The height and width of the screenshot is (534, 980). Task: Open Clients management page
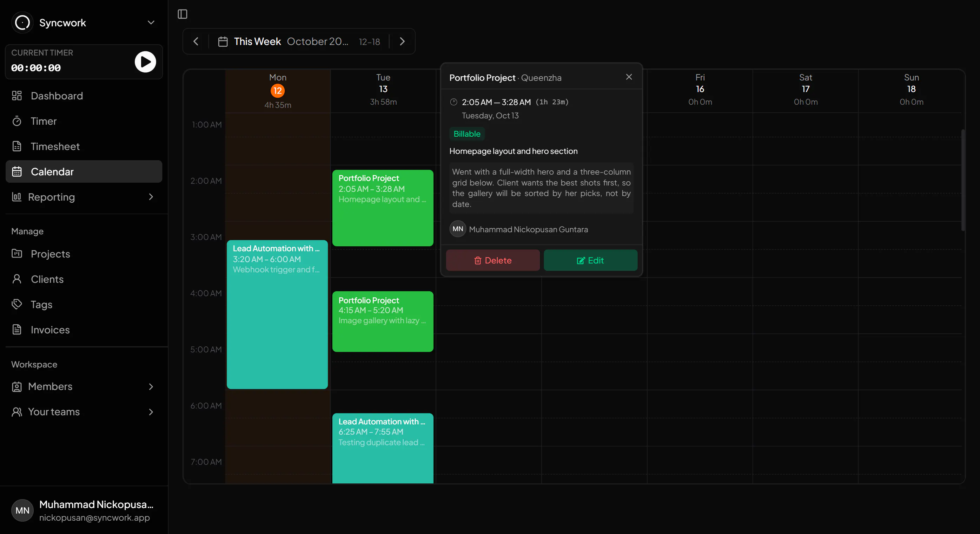click(84, 279)
